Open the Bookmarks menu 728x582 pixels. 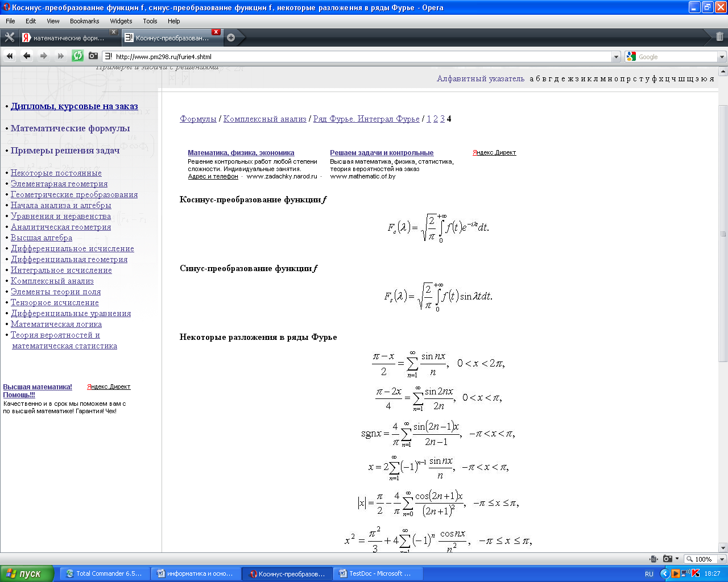pos(85,21)
